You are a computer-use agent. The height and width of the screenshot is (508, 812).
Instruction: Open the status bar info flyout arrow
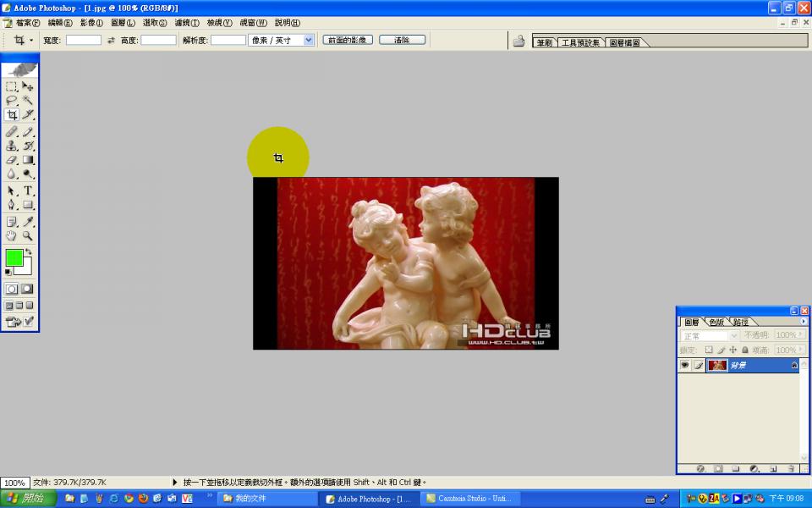tap(174, 483)
